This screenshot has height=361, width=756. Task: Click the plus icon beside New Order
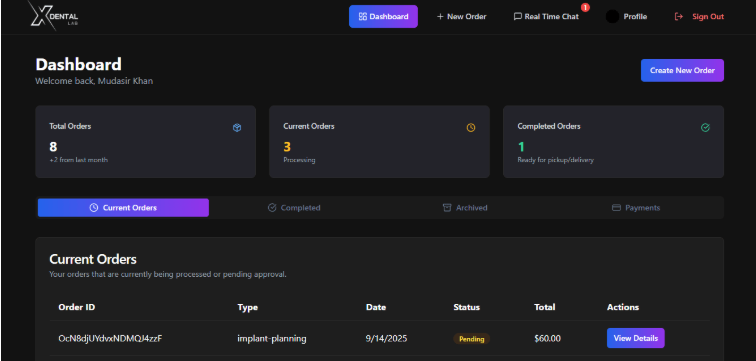pos(440,16)
